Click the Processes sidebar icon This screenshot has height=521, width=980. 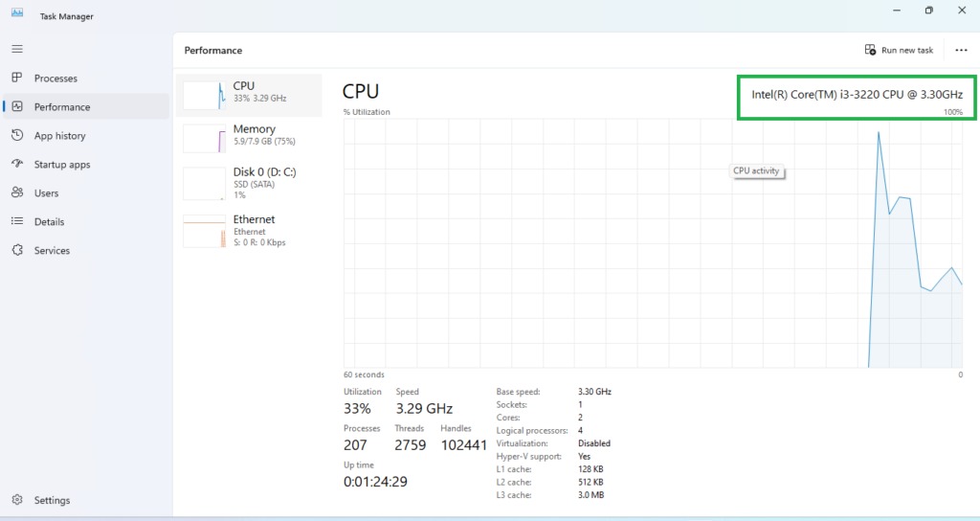pyautogui.click(x=17, y=78)
